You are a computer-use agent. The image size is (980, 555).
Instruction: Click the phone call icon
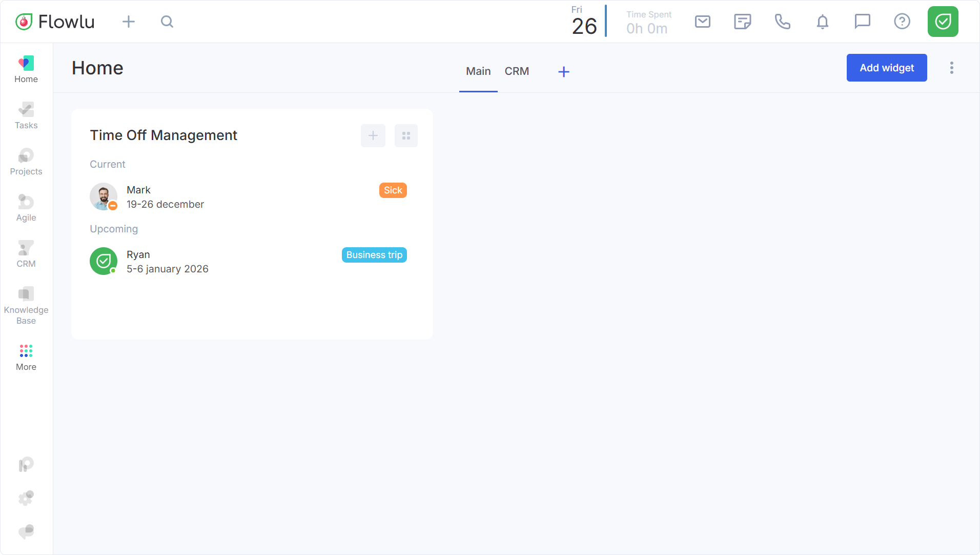(782, 22)
